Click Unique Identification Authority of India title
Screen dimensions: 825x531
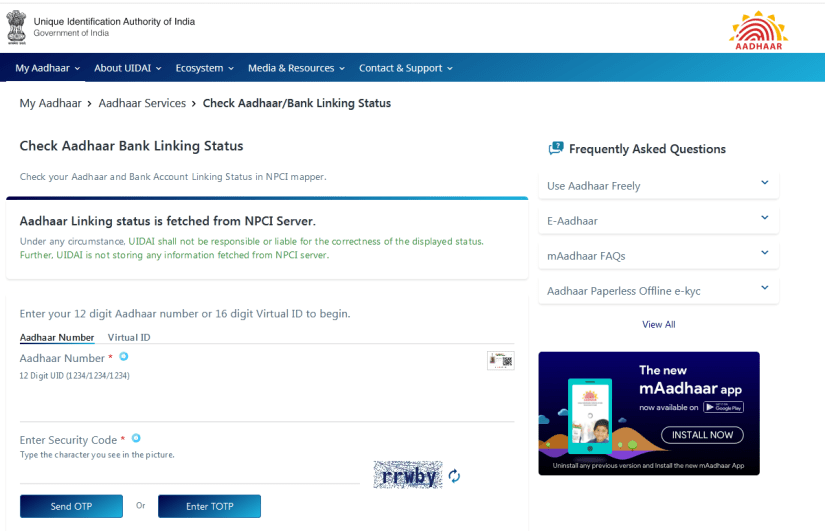pyautogui.click(x=114, y=22)
